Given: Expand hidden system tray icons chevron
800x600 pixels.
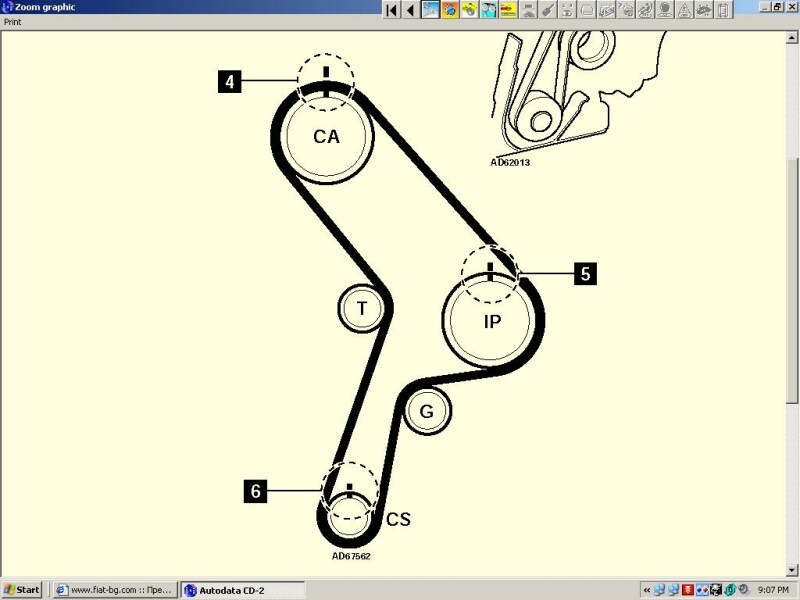Looking at the screenshot, I should (646, 590).
